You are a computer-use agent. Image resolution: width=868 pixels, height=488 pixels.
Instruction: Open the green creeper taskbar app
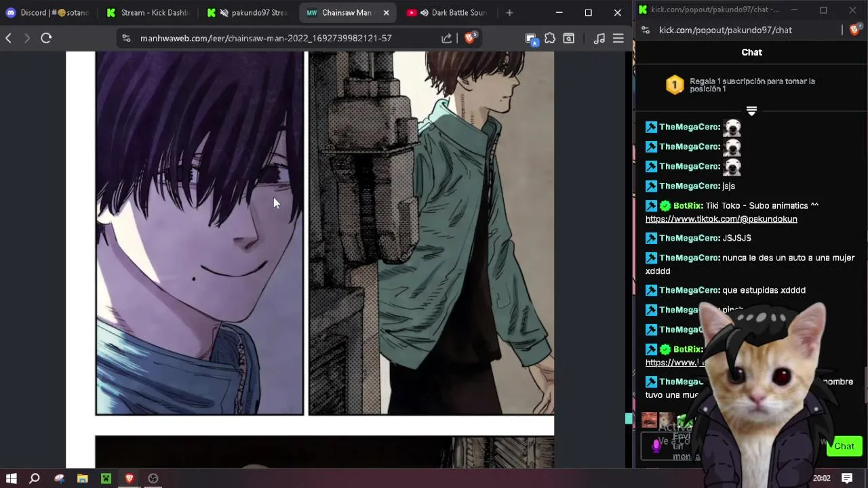point(106,479)
